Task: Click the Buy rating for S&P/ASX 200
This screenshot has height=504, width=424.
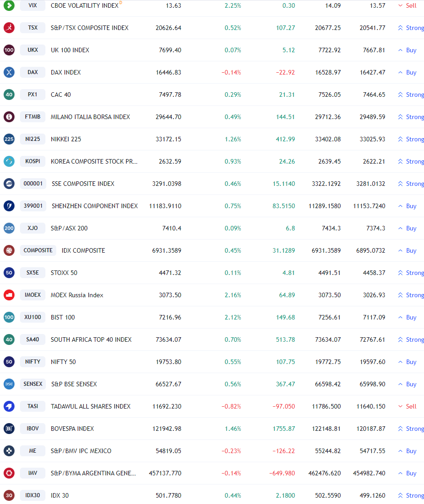Action: tap(407, 229)
